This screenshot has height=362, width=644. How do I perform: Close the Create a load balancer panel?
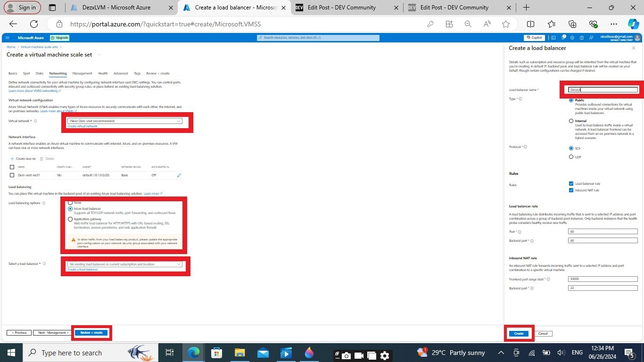(634, 48)
